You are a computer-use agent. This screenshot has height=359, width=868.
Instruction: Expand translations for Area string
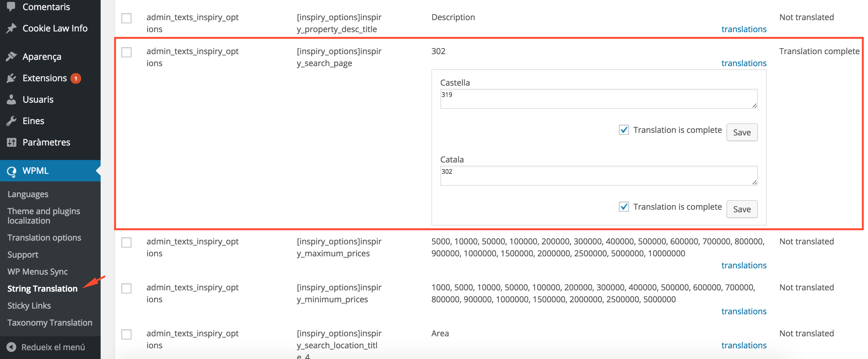click(x=744, y=345)
